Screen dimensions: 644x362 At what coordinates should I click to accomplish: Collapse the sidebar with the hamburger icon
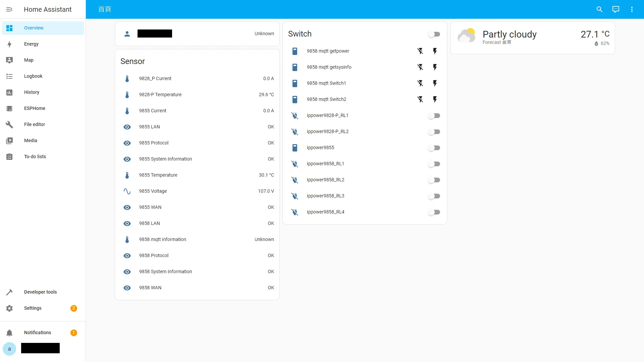pos(9,9)
